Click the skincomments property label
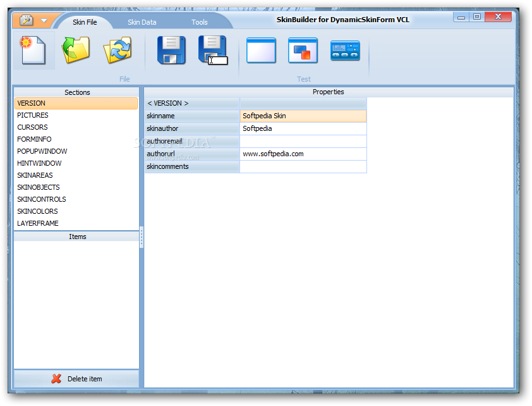This screenshot has width=532, height=406. 192,166
